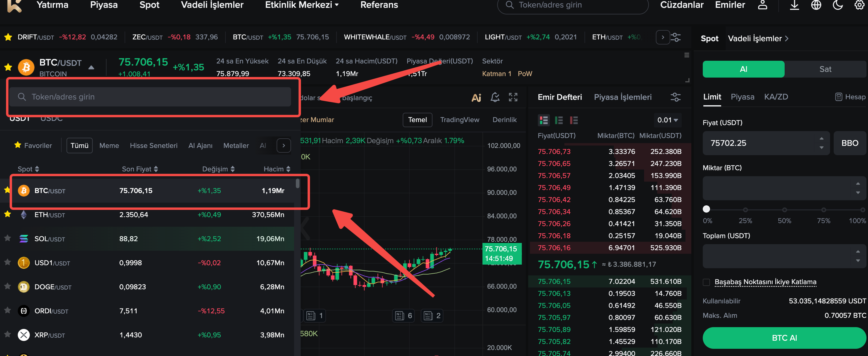The image size is (868, 356).
Task: Switch to dark/light theme moon icon
Action: (837, 5)
